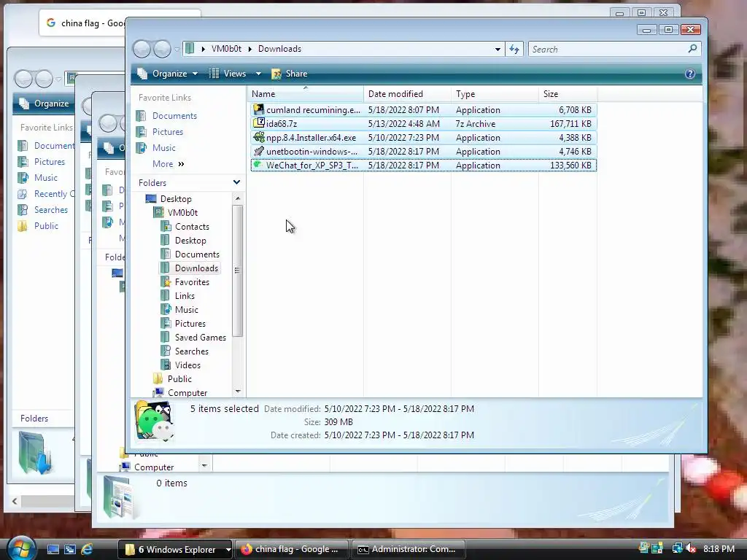Select Documents in folder tree
This screenshot has width=747, height=560.
click(x=197, y=254)
